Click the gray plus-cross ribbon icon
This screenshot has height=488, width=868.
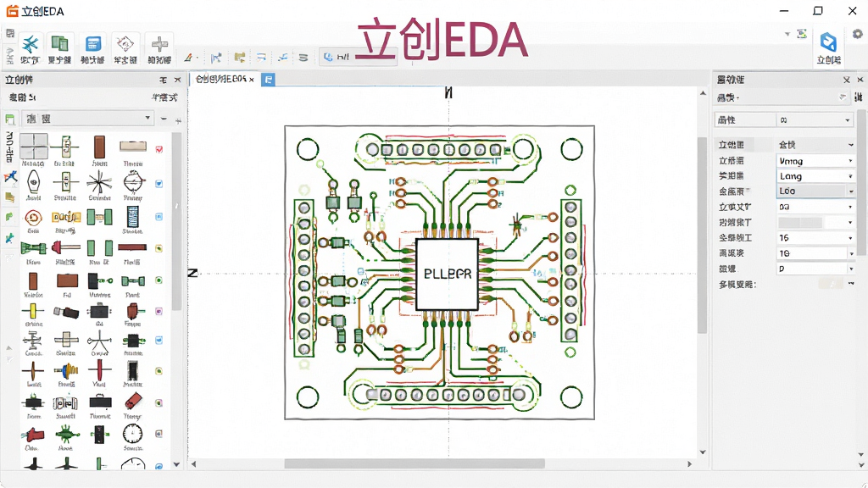click(x=159, y=44)
